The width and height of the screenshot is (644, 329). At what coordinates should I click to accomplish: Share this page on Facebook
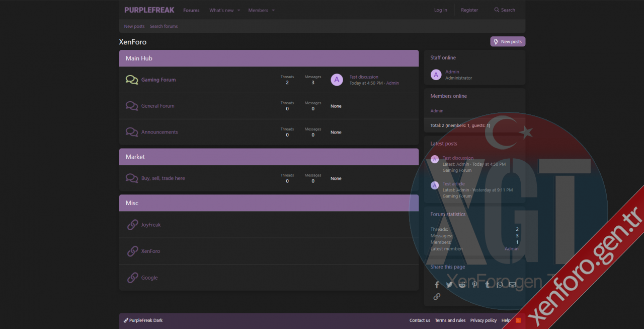pyautogui.click(x=437, y=285)
